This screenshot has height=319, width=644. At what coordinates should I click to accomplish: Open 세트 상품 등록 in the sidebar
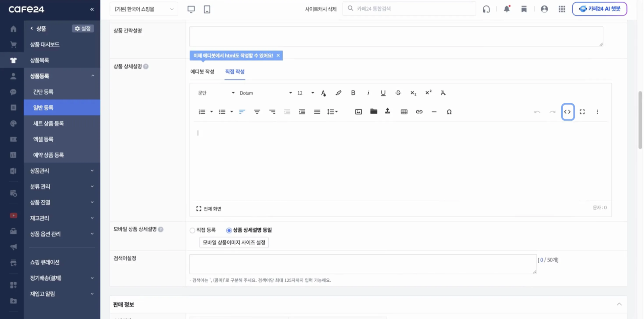point(48,123)
